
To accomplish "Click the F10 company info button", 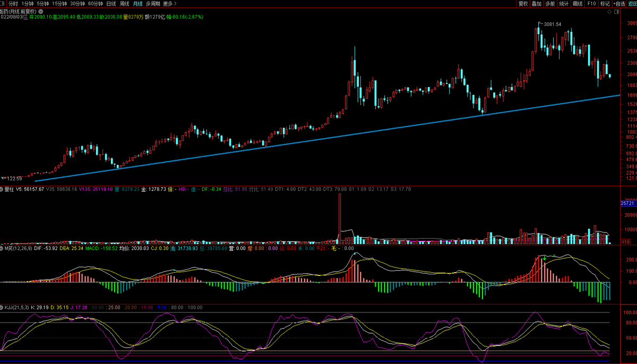I will 591,4.
